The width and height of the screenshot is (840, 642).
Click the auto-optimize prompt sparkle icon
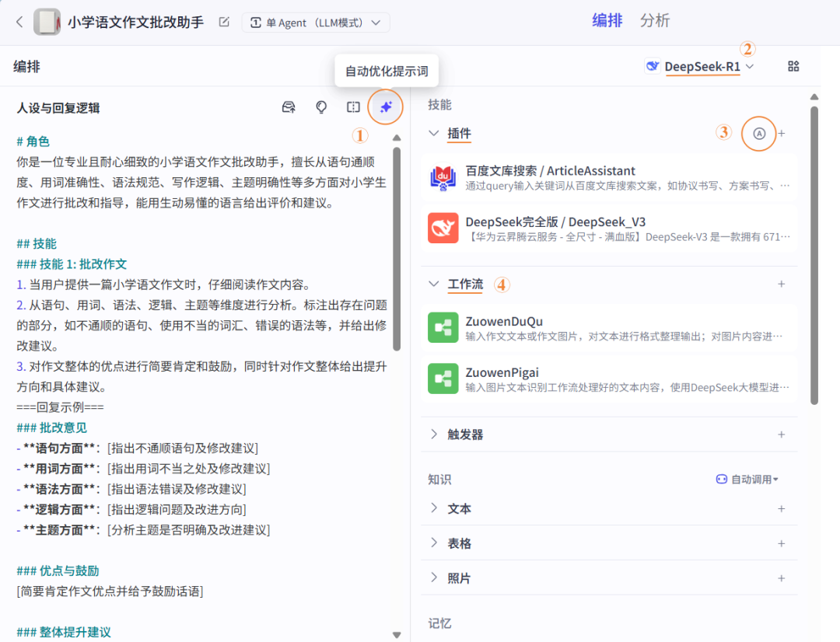tap(386, 107)
